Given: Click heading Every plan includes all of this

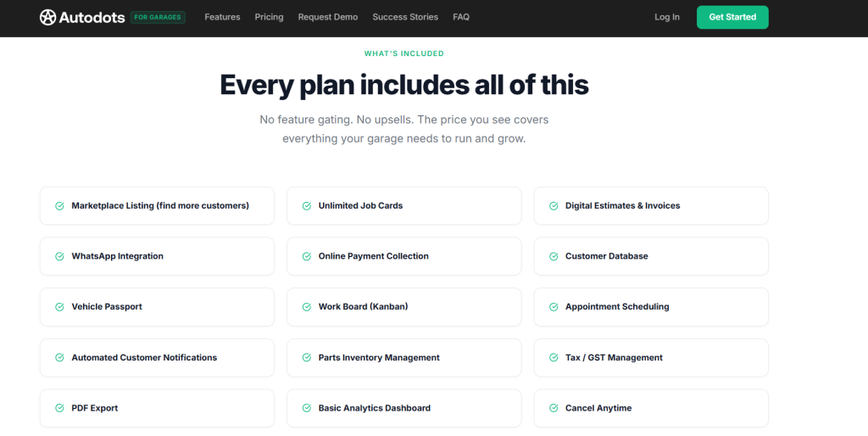Looking at the screenshot, I should click(404, 85).
